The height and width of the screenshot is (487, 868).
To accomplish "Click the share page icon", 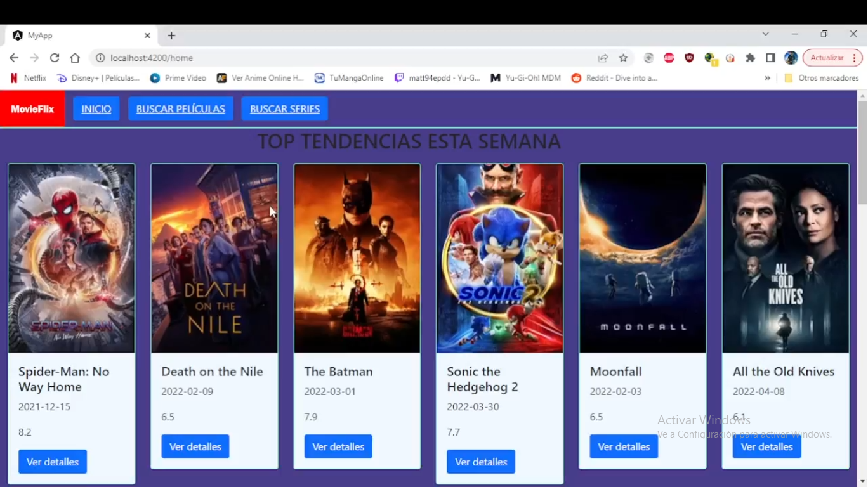I will [603, 58].
